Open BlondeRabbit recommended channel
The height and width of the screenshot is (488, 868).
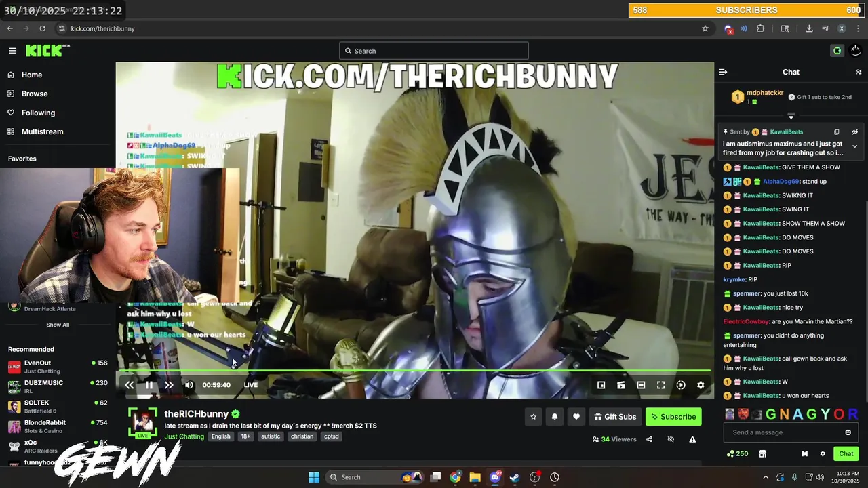click(x=58, y=426)
